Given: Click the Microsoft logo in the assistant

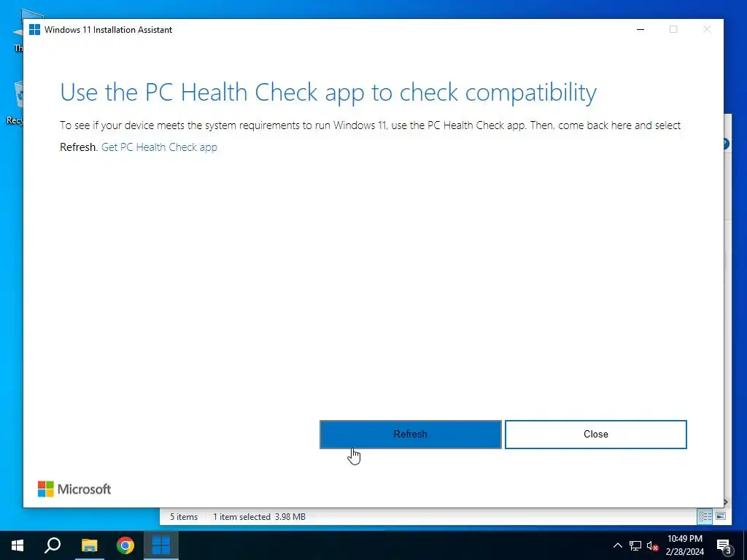Looking at the screenshot, I should [74, 489].
